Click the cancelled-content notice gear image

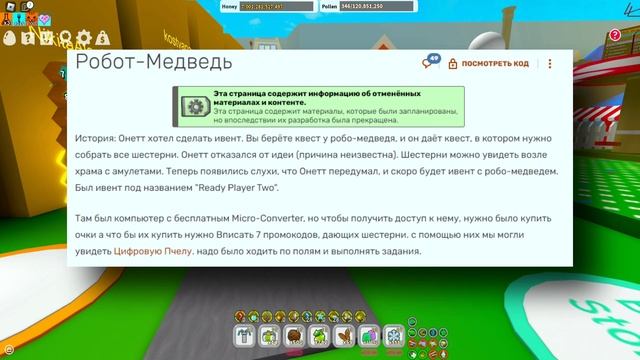pos(195,107)
